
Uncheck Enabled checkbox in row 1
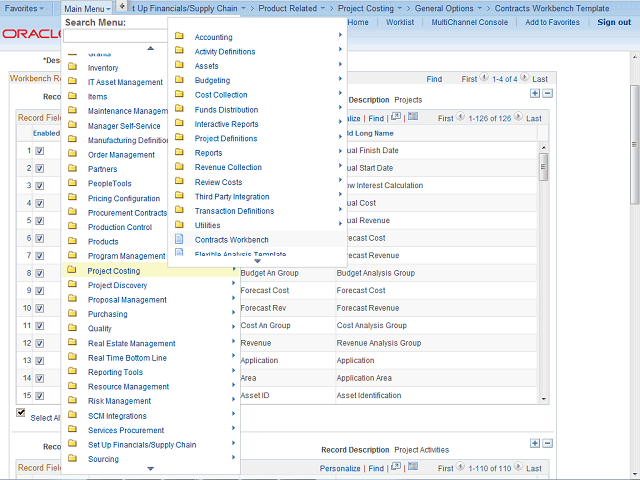coord(40,151)
